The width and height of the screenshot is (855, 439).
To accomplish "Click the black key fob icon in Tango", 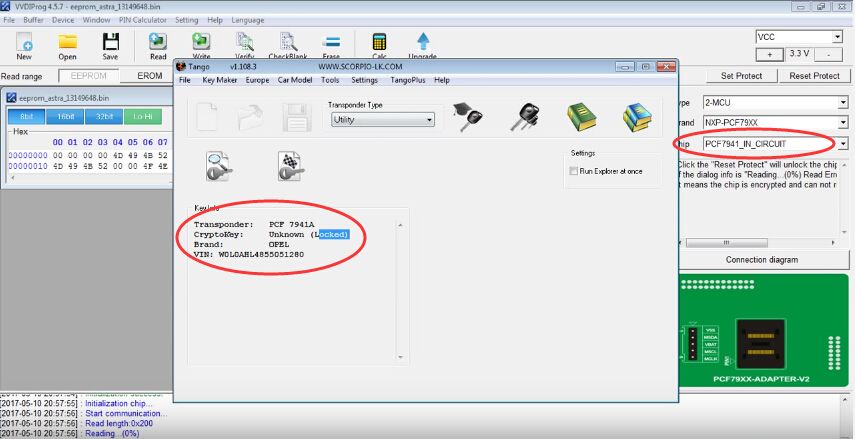I will 525,117.
